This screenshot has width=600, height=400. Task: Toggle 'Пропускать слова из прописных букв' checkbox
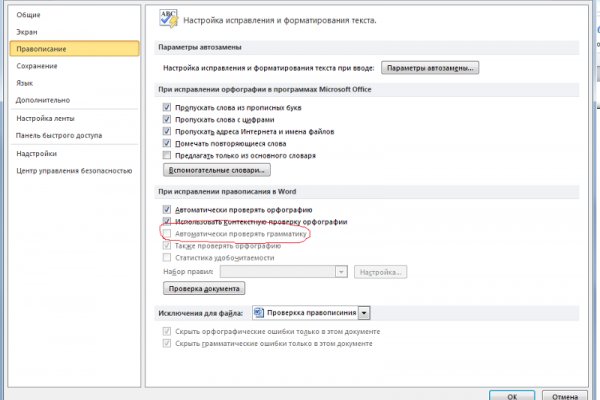[166, 105]
